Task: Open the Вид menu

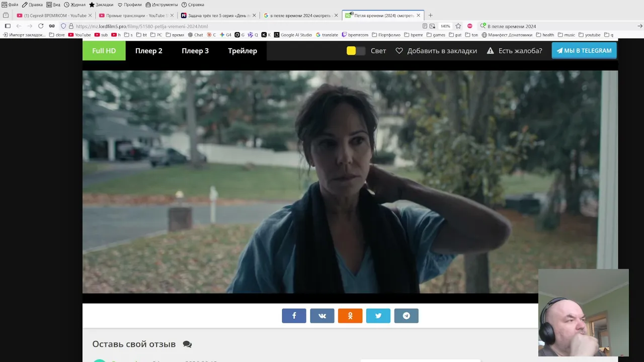Action: [53, 5]
